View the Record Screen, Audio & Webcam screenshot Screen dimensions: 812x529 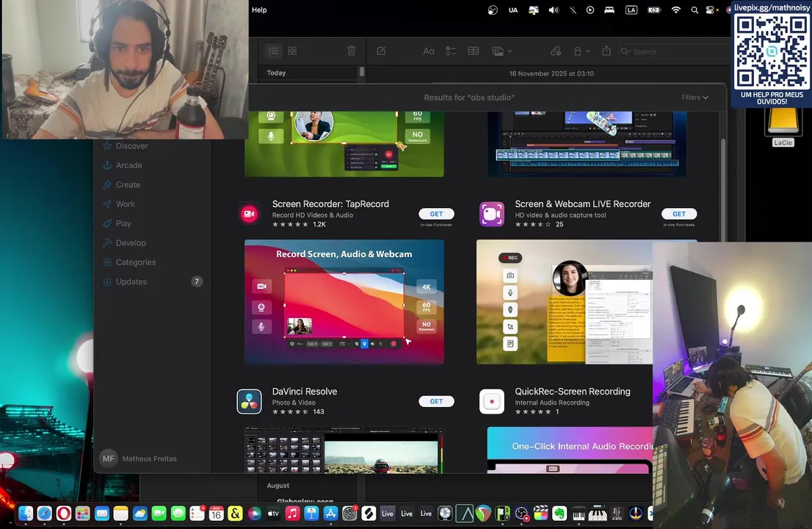click(x=344, y=302)
